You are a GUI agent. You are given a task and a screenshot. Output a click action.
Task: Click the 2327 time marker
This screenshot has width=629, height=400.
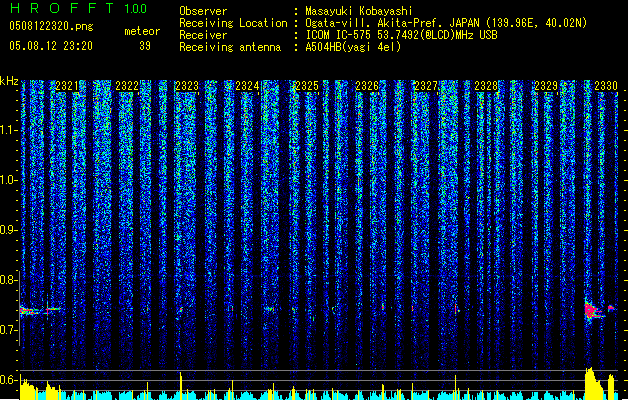point(426,85)
